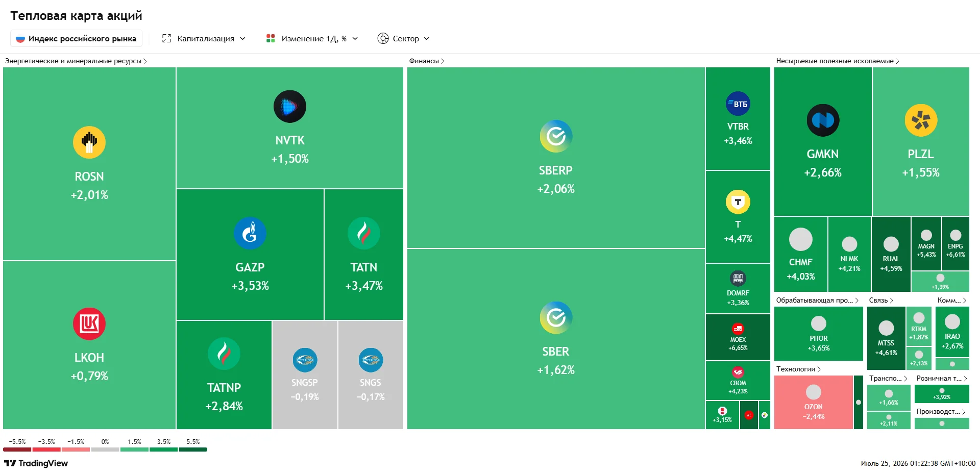Open the DOMRF tile logo
The image size is (980, 474).
738,278
